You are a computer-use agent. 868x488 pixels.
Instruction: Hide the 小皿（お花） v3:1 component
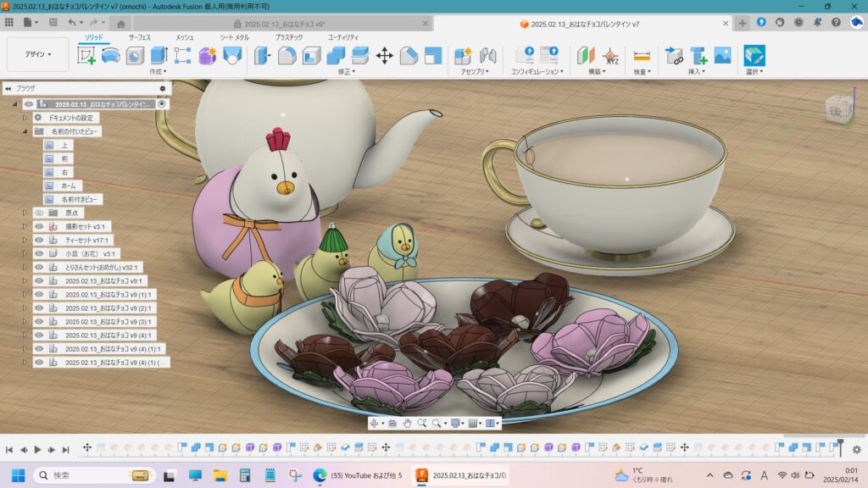click(39, 253)
